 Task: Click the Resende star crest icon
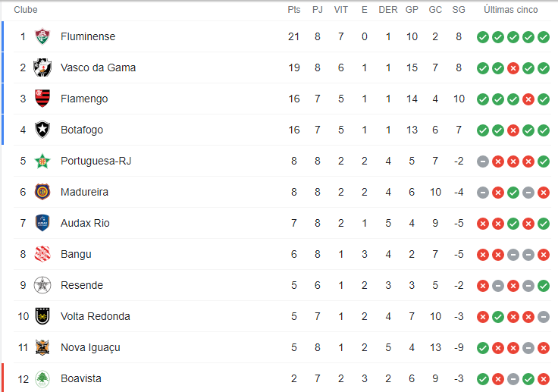click(x=42, y=285)
